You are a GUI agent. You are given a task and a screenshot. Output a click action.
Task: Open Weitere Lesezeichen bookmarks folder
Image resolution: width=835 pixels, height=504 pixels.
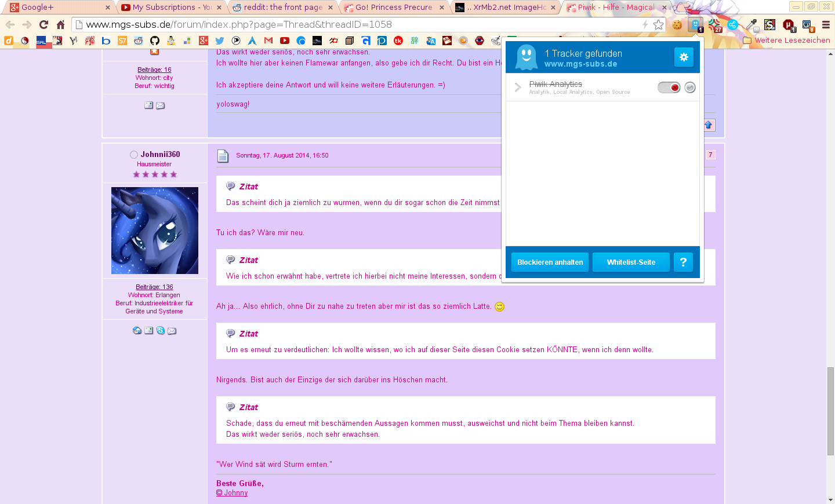pyautogui.click(x=786, y=41)
